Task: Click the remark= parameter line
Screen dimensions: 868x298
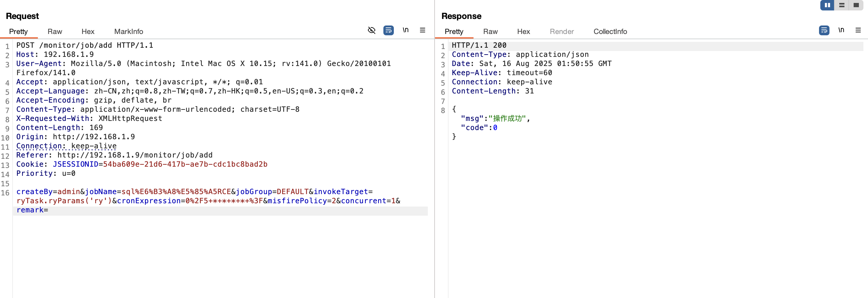Action: 32,210
